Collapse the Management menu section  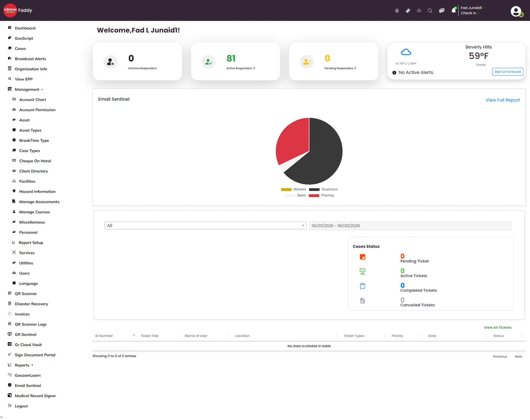coord(29,89)
